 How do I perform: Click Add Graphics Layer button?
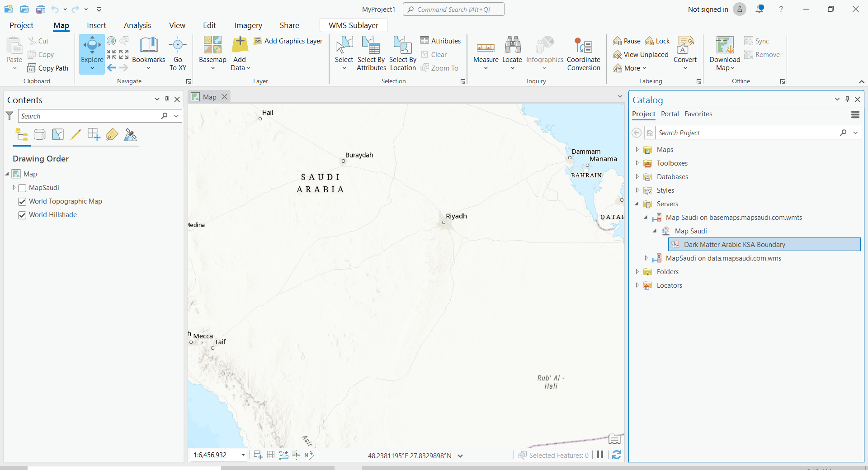click(288, 41)
